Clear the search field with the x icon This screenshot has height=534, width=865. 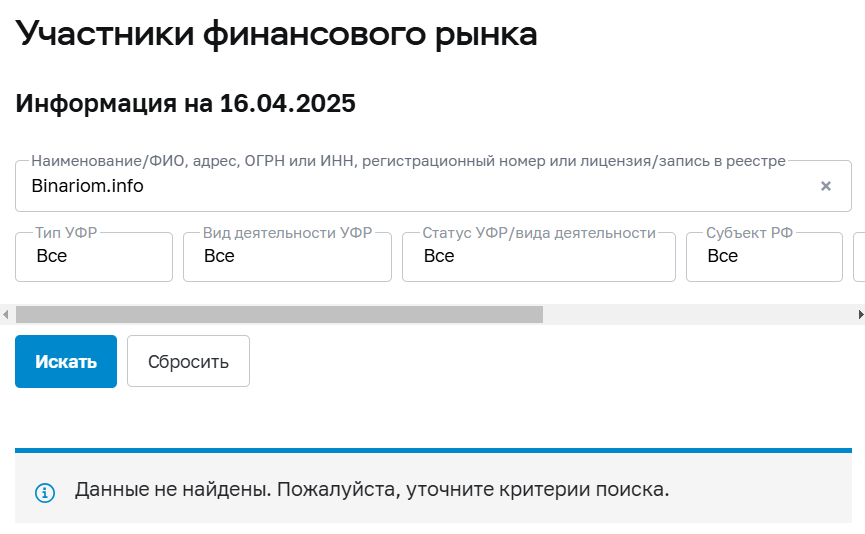[x=826, y=186]
